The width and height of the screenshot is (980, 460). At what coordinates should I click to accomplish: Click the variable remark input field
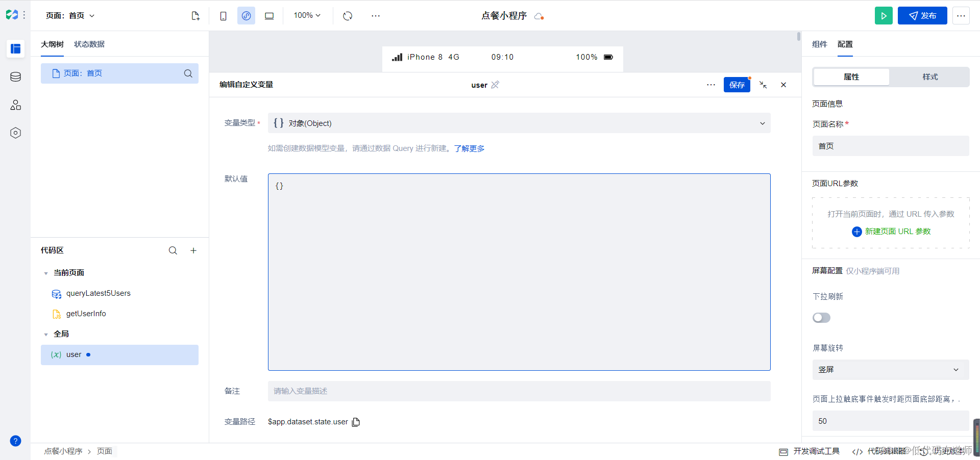click(x=519, y=391)
